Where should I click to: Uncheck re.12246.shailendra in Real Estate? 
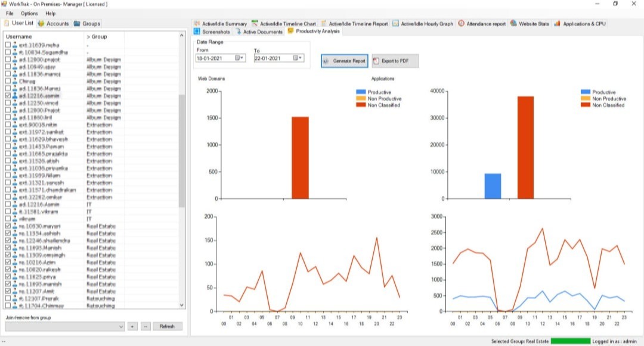8,241
